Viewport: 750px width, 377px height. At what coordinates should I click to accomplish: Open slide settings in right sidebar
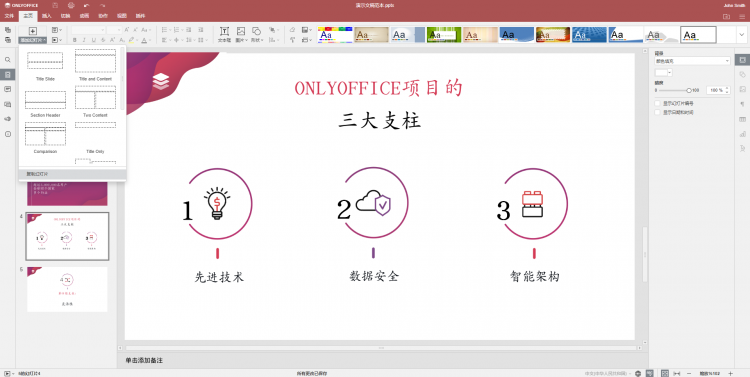click(x=742, y=60)
